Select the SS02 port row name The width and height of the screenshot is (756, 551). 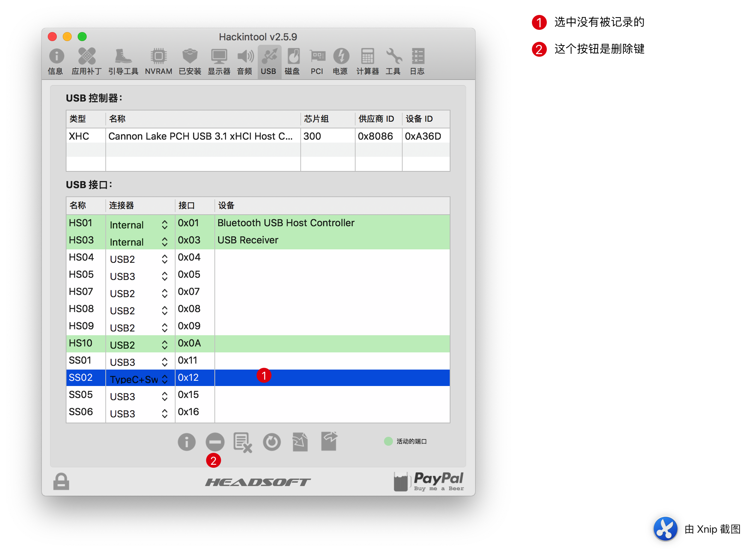[80, 377]
